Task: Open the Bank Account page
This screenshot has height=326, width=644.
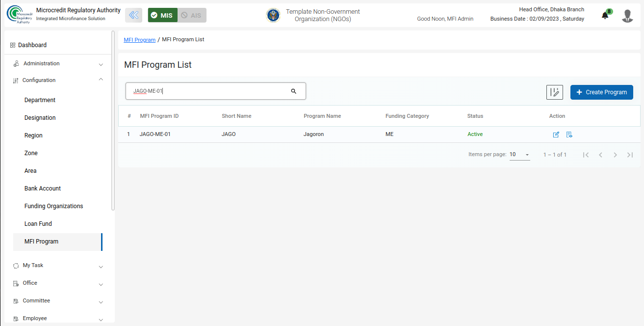Action: (43, 189)
